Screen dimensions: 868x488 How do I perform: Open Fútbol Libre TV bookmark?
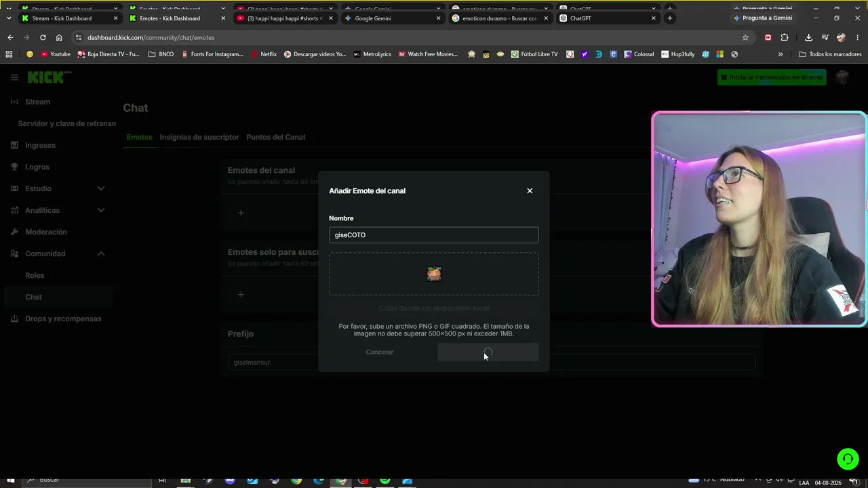[534, 54]
